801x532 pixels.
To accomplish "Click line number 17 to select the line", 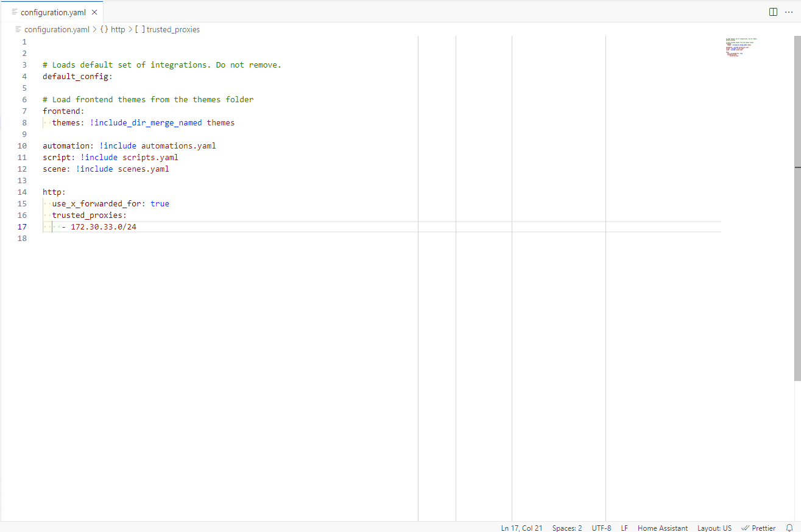I will [22, 226].
